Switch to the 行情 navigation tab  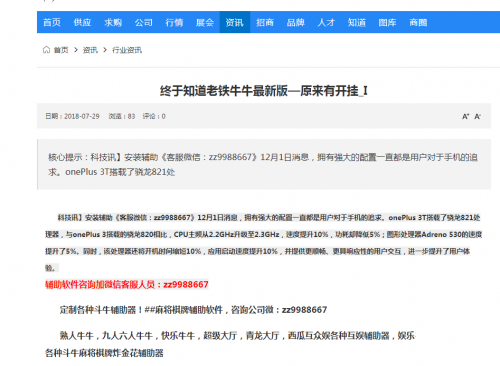point(174,22)
